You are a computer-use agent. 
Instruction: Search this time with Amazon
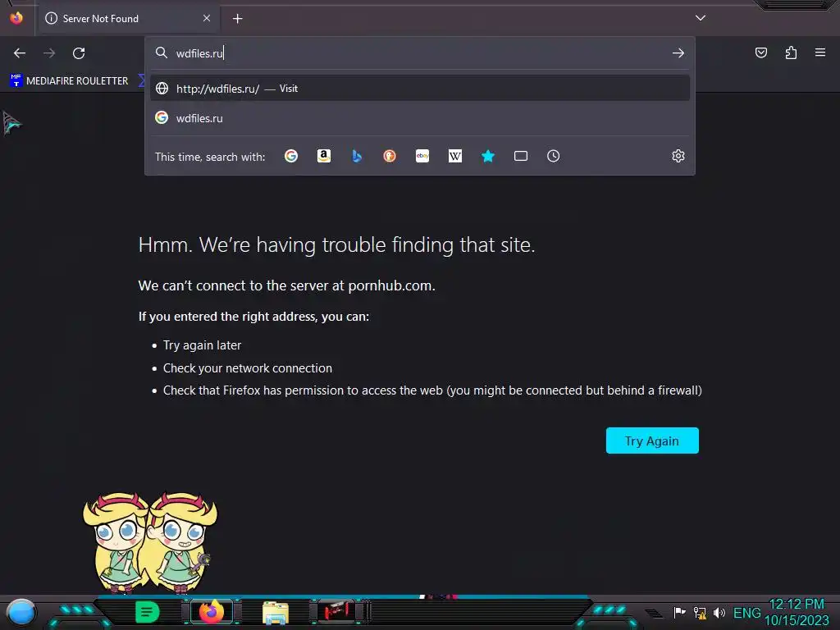tap(323, 156)
